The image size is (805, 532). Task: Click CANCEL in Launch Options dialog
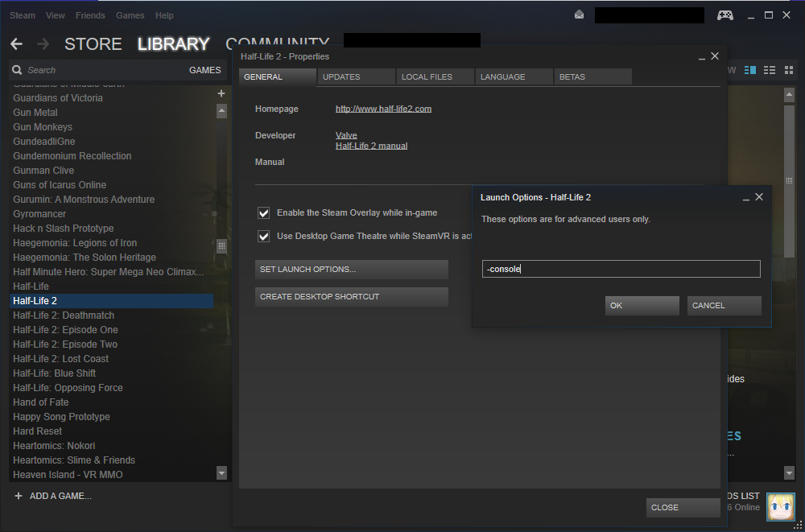(x=724, y=306)
